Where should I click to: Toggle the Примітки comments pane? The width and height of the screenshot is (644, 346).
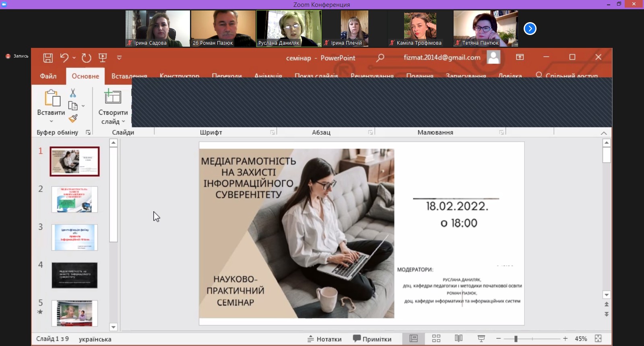point(372,339)
